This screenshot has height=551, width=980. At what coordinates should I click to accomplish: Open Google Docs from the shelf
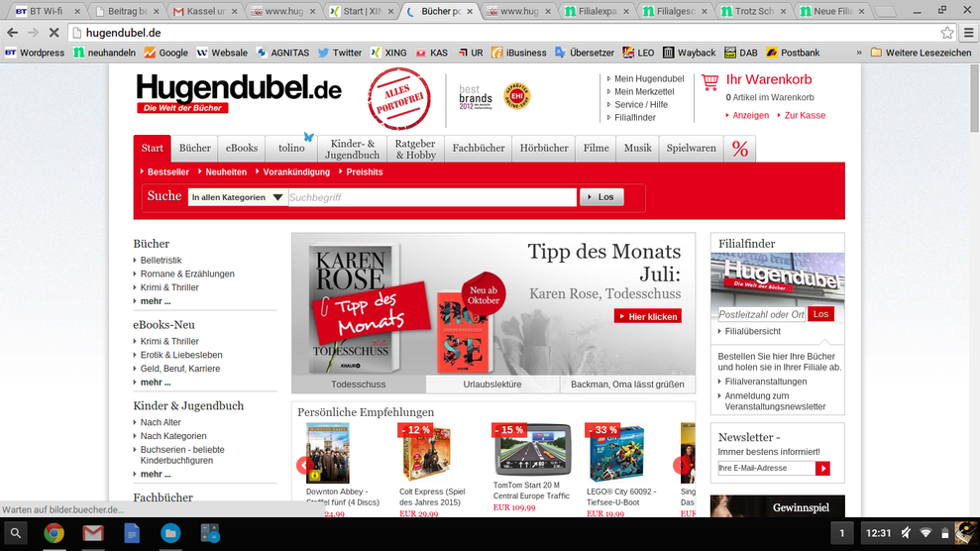tap(132, 533)
